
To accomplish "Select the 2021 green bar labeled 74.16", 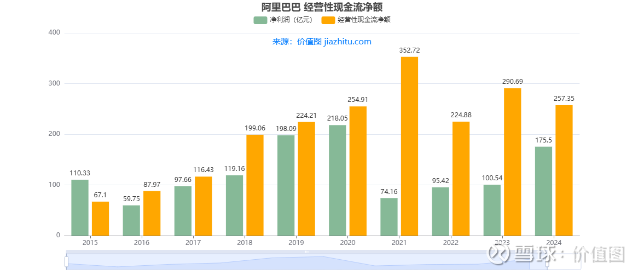I will [389, 217].
